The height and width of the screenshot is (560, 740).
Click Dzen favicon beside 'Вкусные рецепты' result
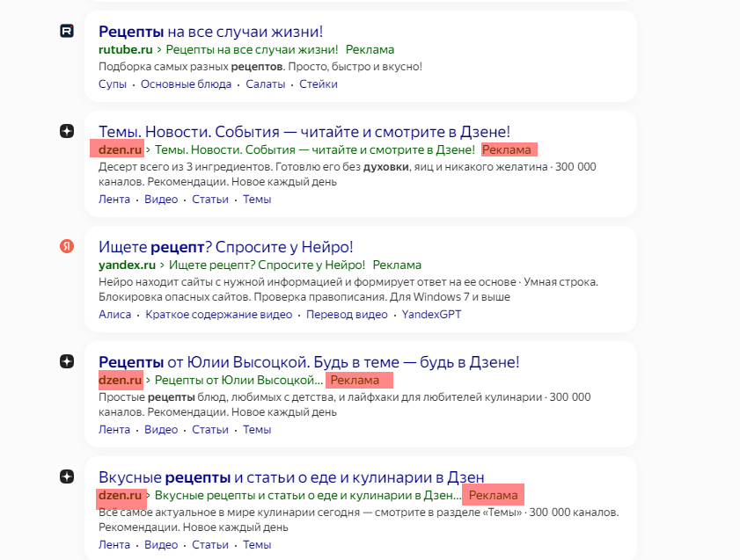(x=67, y=476)
